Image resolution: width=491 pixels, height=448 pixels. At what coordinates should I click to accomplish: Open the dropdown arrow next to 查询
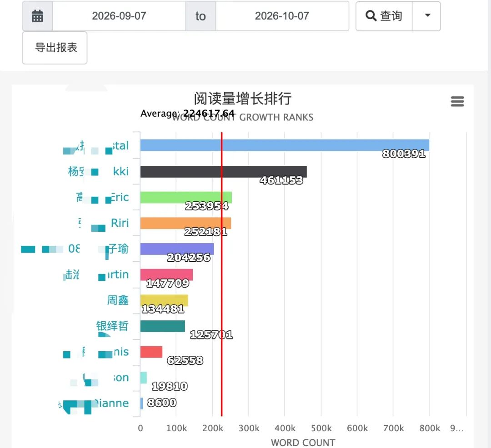(x=426, y=16)
